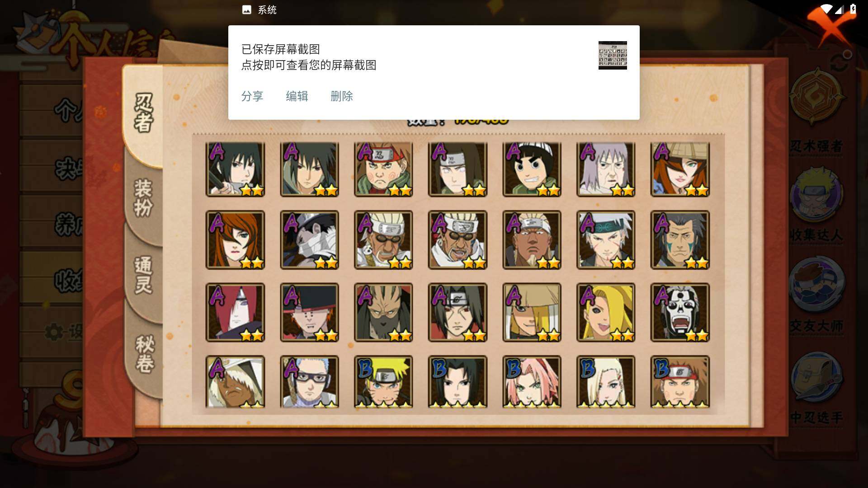This screenshot has height=488, width=868.
Task: Open the 秘卷 tab
Action: pos(145,353)
